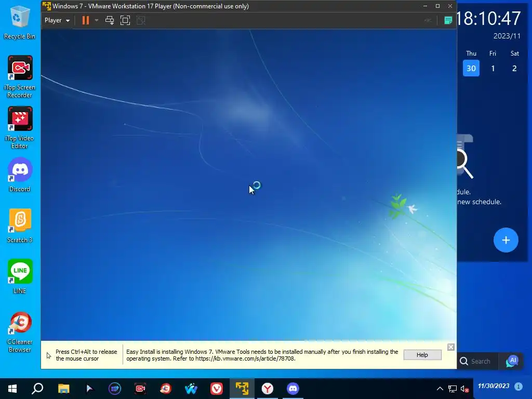Click the taskbar search magnifier
Viewport: 532px width, 399px height.
click(x=37, y=389)
